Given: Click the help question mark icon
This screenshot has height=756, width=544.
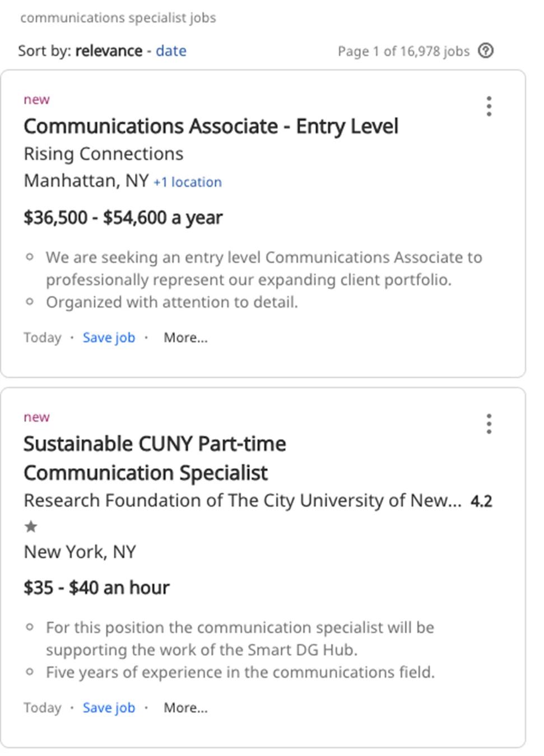Looking at the screenshot, I should point(486,51).
